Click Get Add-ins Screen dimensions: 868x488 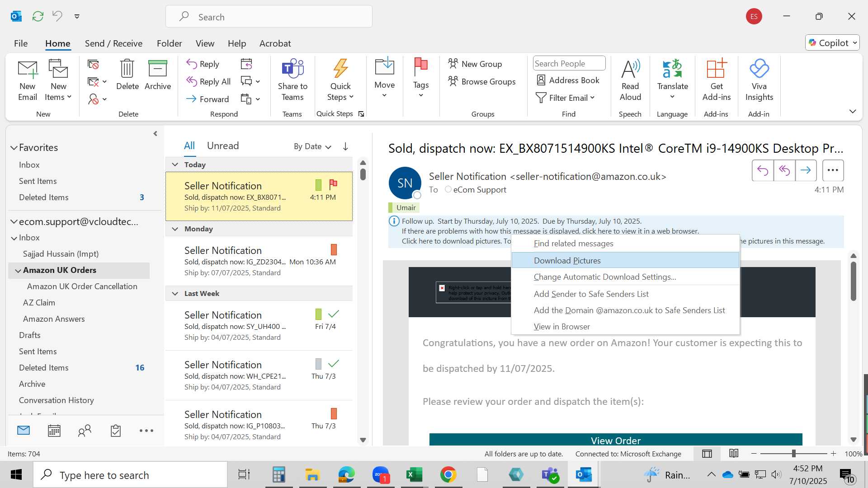point(717,80)
